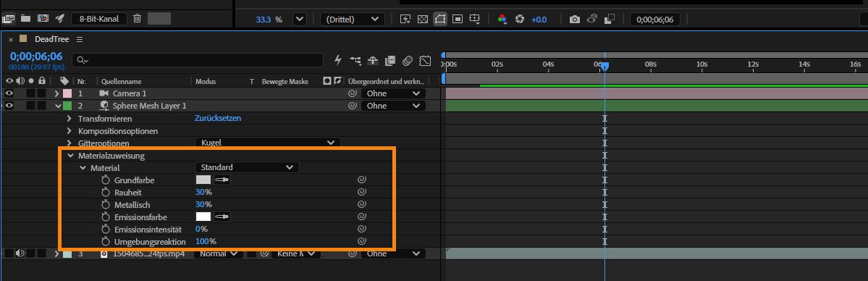
Task: Hide Camera 1 layer eye toggle
Action: [x=9, y=93]
